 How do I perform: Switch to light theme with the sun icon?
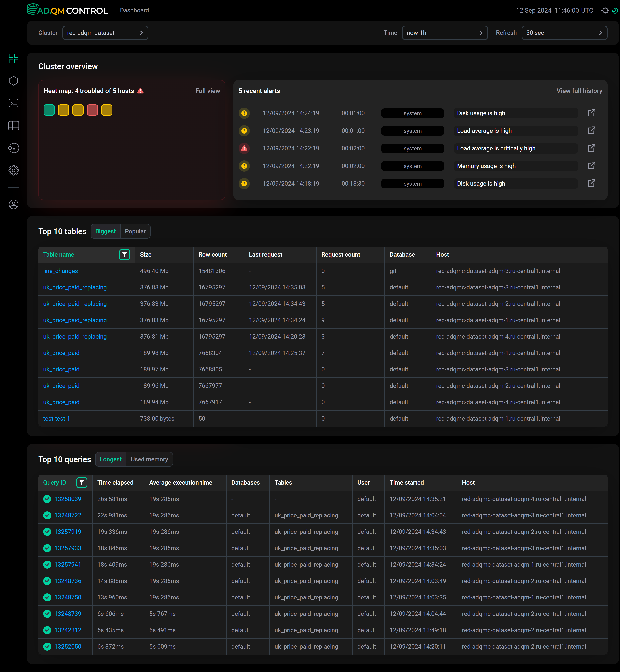[x=605, y=10]
